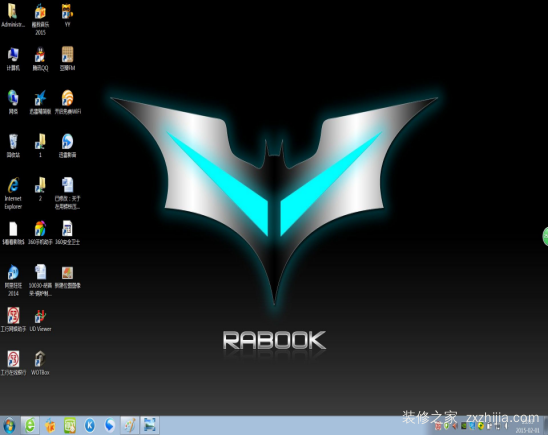The width and height of the screenshot is (549, 435).
Task: Click the taskbar date and time
Action: point(527,427)
